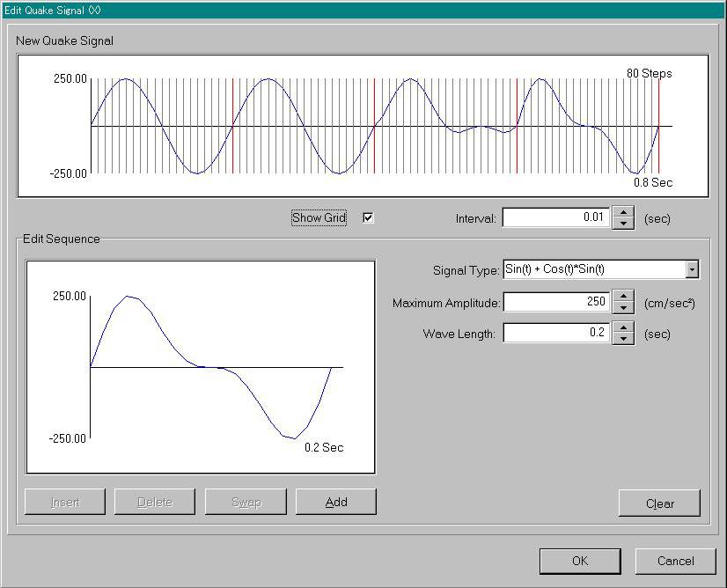Decrease Wave Length with down arrow
The image size is (727, 588).
[x=623, y=339]
